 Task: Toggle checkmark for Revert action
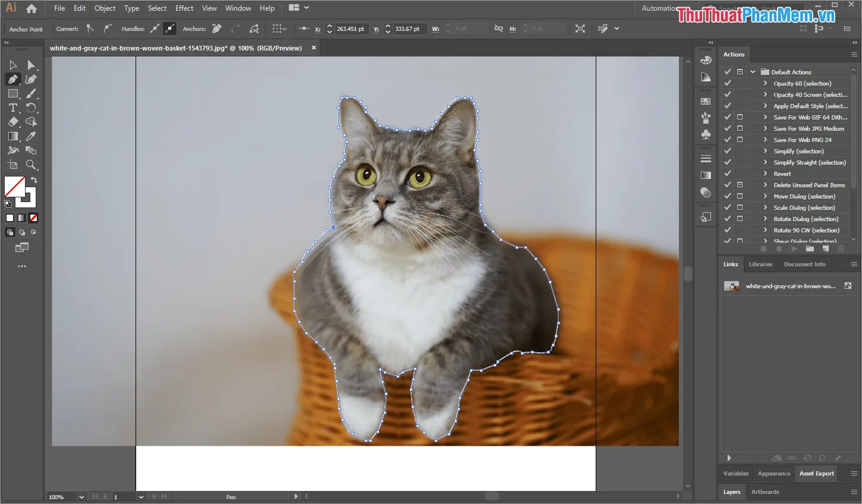[x=728, y=174]
